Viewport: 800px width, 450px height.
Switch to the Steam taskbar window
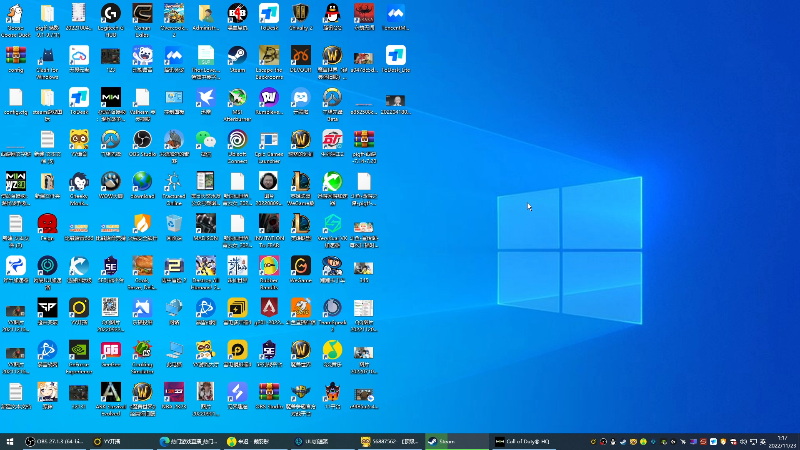click(x=457, y=442)
